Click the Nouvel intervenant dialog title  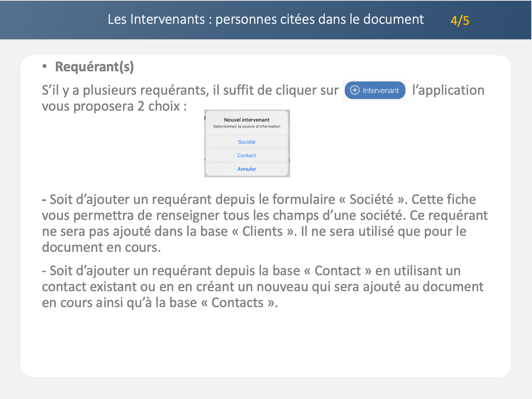(x=246, y=120)
